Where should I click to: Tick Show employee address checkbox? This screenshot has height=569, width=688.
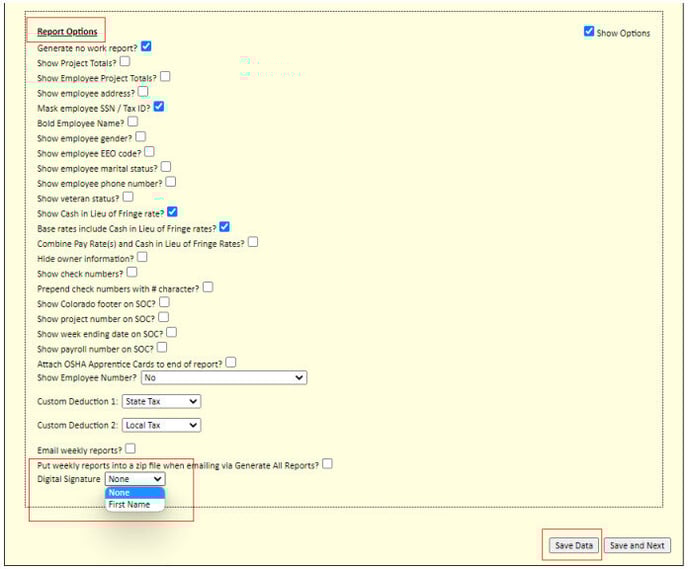[143, 91]
